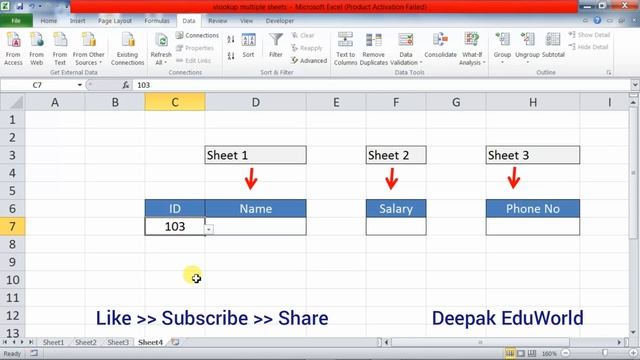
Task: Go to Sheet1 tab
Action: point(53,342)
